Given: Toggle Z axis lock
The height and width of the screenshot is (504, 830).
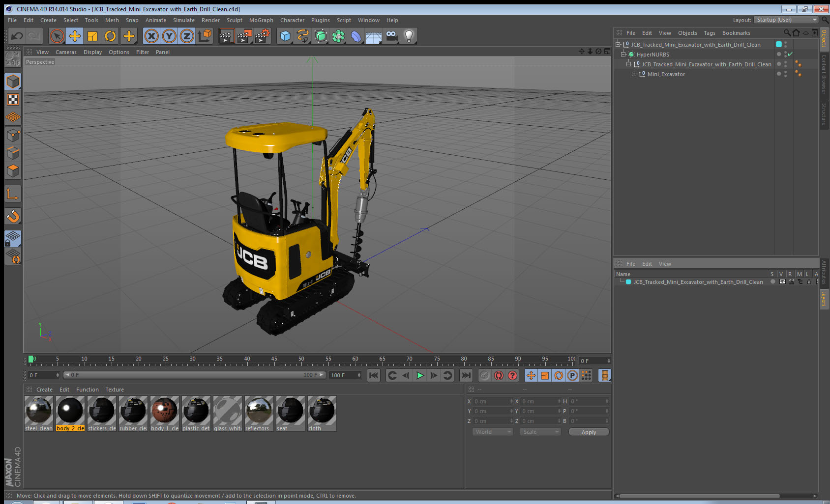Looking at the screenshot, I should coord(187,36).
